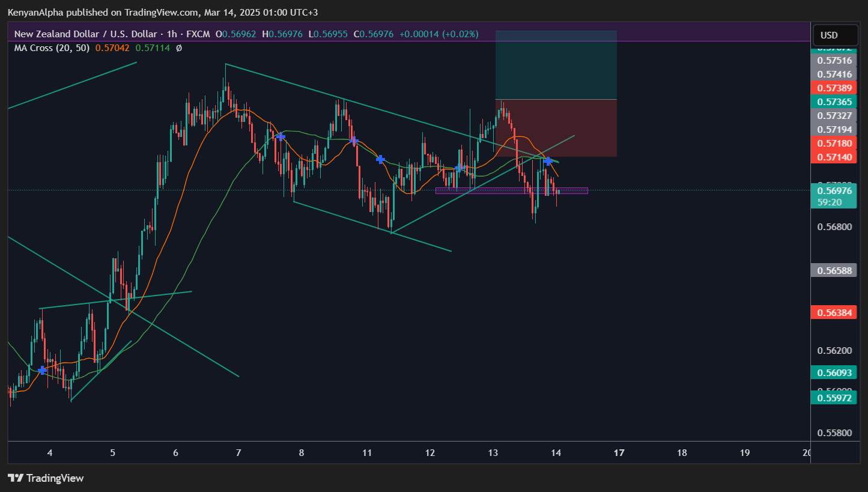This screenshot has height=492, width=868.
Task: Click date label 8 on time axis
Action: click(x=302, y=452)
